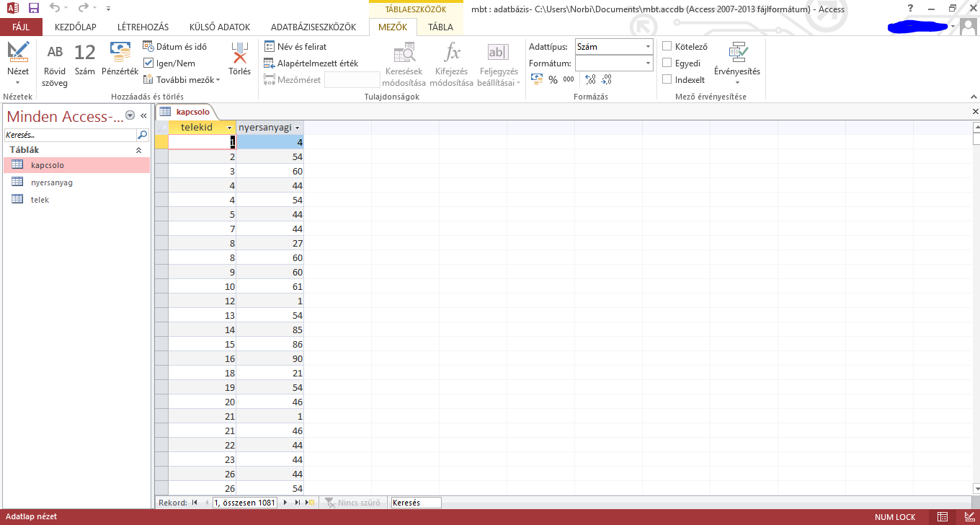Screen dimensions: 980x525
Task: Click the Nézet view switcher icon
Action: click(x=18, y=53)
